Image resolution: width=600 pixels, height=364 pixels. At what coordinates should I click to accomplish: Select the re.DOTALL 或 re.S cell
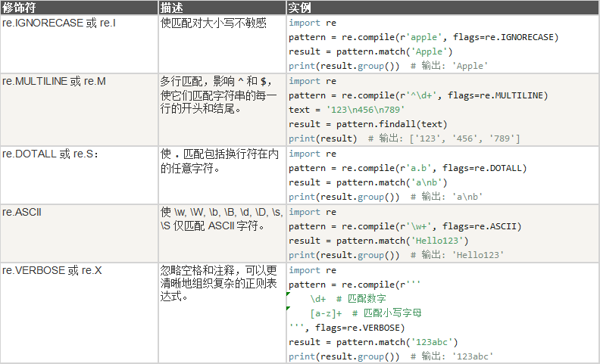coord(80,175)
